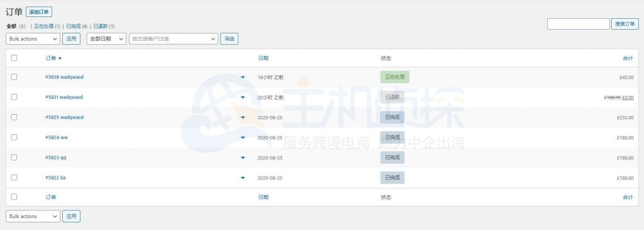Select the 16小时 之前 date cell
This screenshot has width=644, height=230.
tap(270, 77)
